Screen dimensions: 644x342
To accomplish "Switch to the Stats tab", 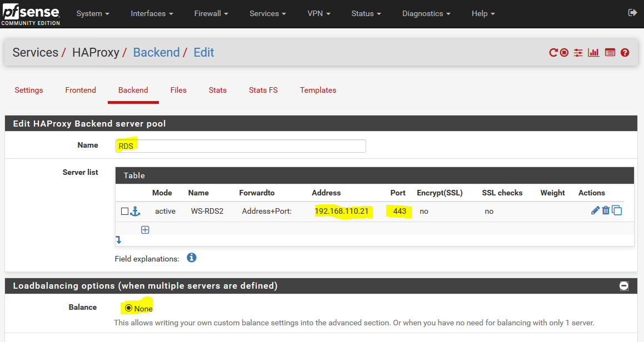I will (218, 90).
